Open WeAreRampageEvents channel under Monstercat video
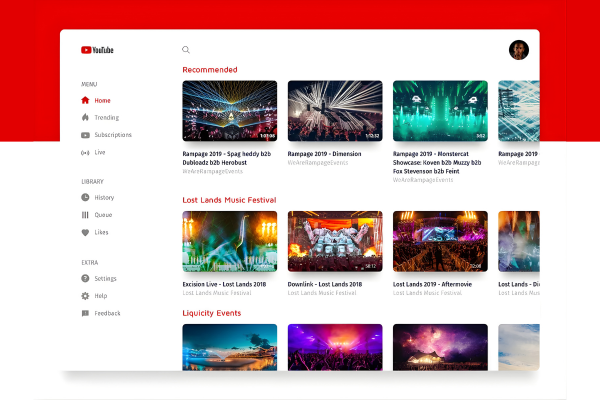The width and height of the screenshot is (600, 400). [x=423, y=180]
